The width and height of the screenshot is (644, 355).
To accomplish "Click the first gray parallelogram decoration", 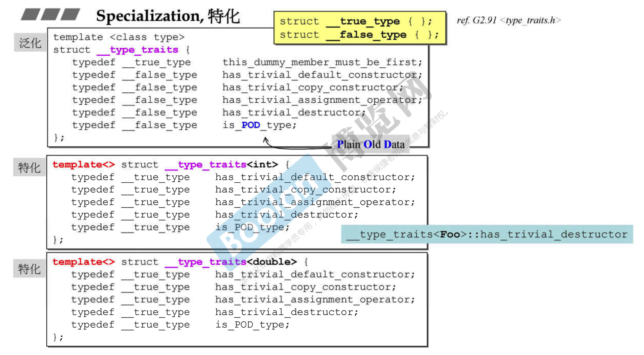I will pos(30,14).
